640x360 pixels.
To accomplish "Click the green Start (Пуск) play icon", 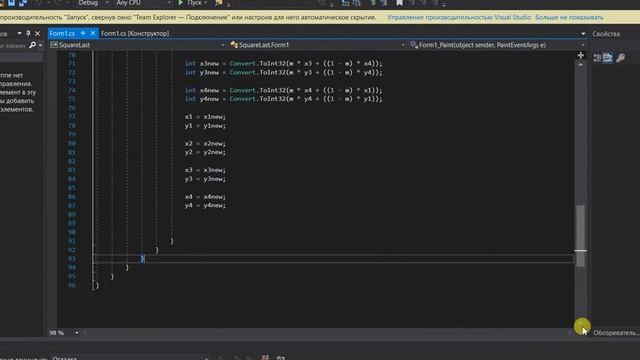I will (x=180, y=3).
